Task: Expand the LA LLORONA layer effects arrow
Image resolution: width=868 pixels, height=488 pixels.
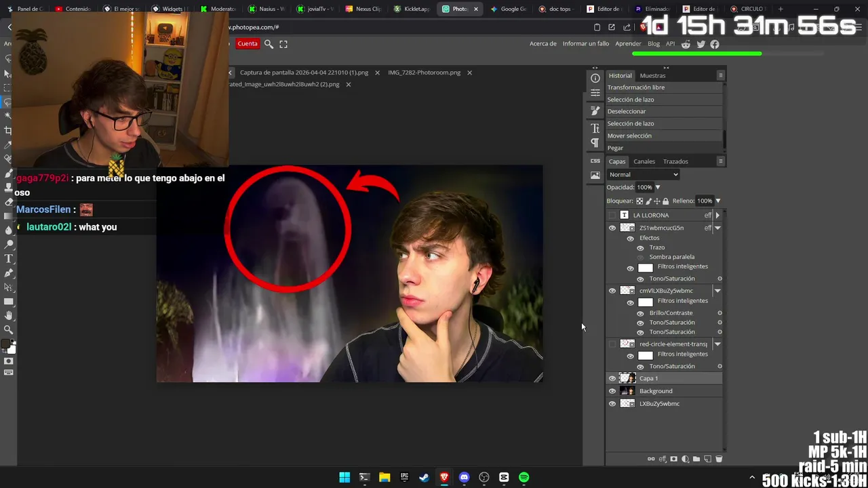Action: 717,215
